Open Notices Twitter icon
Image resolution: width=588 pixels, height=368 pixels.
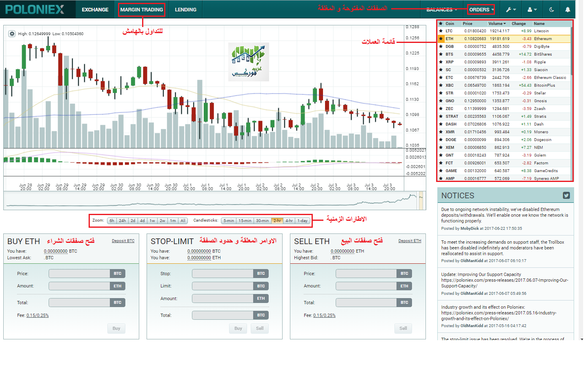pyautogui.click(x=566, y=195)
